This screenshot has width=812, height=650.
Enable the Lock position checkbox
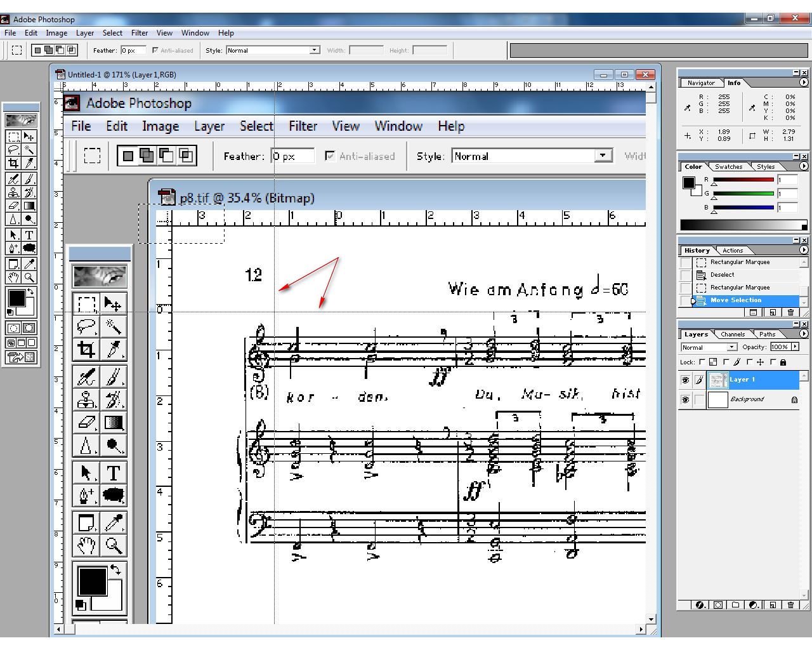pyautogui.click(x=749, y=362)
